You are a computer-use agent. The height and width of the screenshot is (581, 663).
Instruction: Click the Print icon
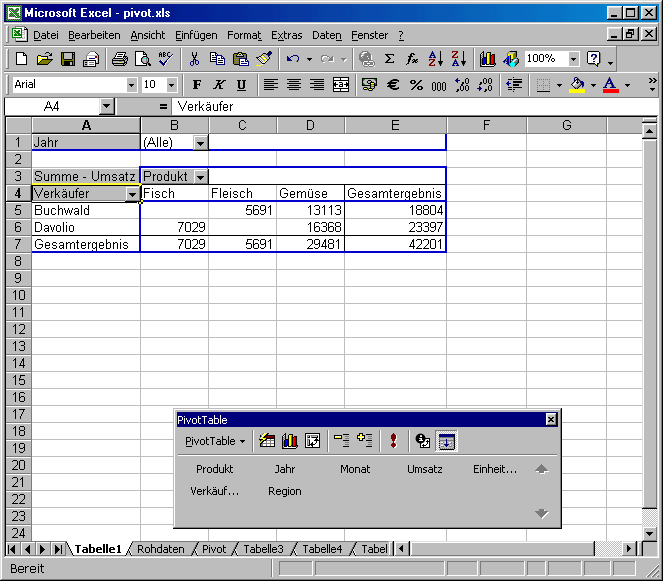coord(119,59)
